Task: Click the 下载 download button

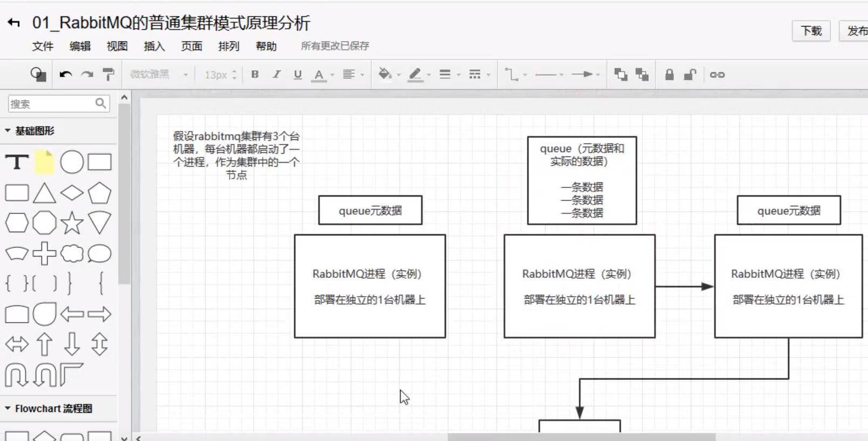Action: tap(811, 31)
